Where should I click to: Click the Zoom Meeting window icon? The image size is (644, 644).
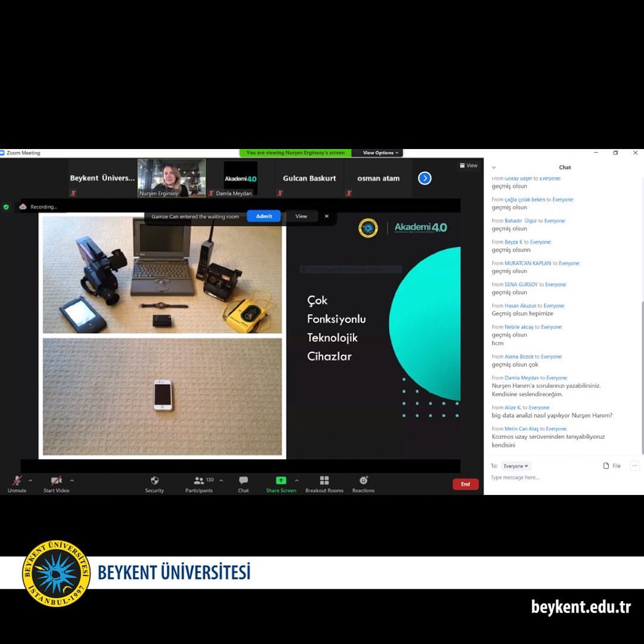point(2,153)
